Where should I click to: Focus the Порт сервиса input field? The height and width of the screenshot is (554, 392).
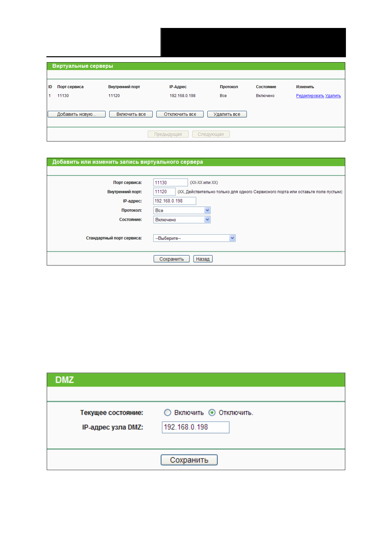(170, 183)
